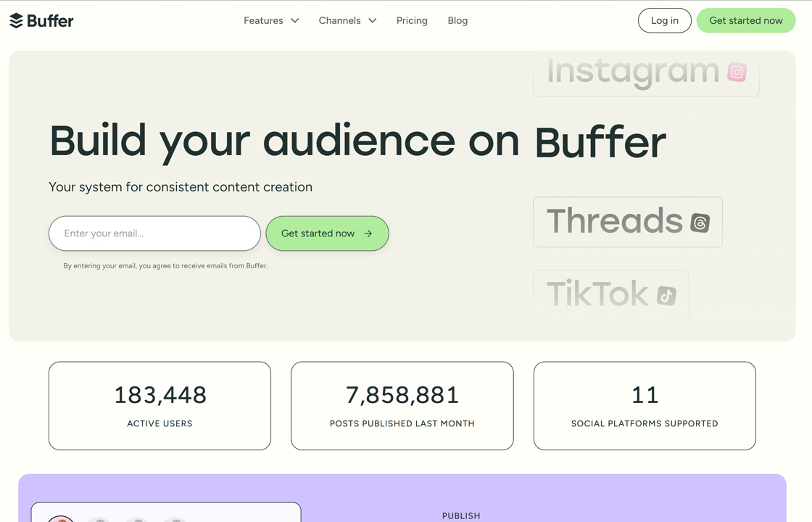
Task: Click header Get started now button
Action: pos(746,21)
